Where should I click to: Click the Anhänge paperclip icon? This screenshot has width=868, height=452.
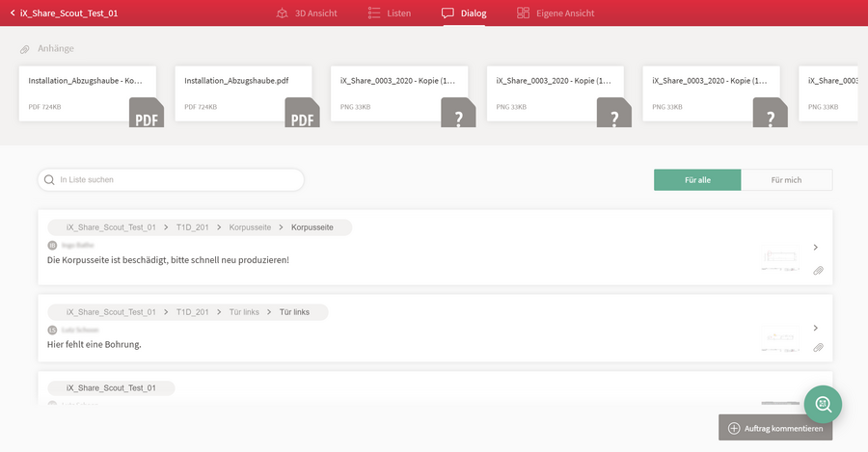25,49
